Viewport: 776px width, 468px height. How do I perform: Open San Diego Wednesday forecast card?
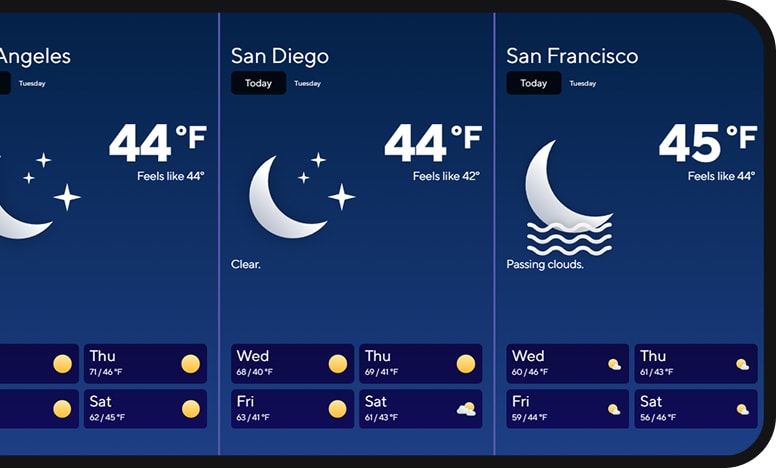point(292,364)
